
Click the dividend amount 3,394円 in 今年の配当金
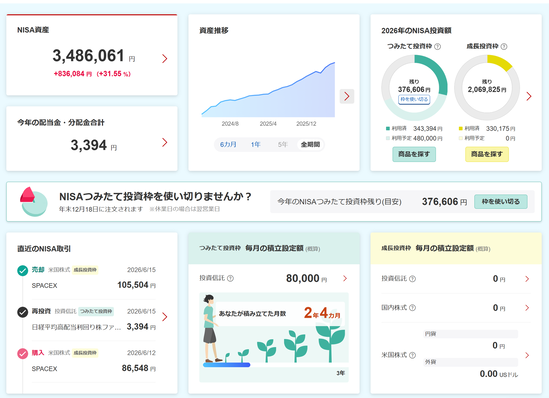[x=93, y=145]
